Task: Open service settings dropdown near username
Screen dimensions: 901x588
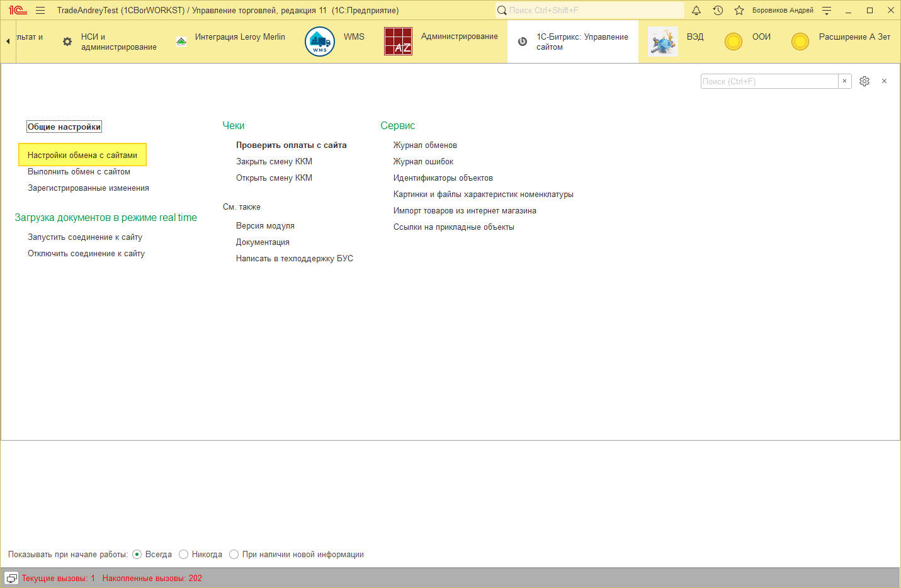Action: pyautogui.click(x=827, y=10)
